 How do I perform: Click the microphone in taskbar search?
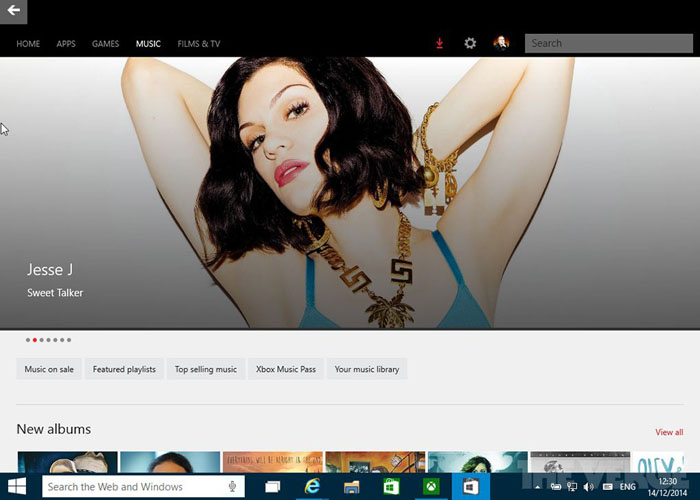point(233,487)
